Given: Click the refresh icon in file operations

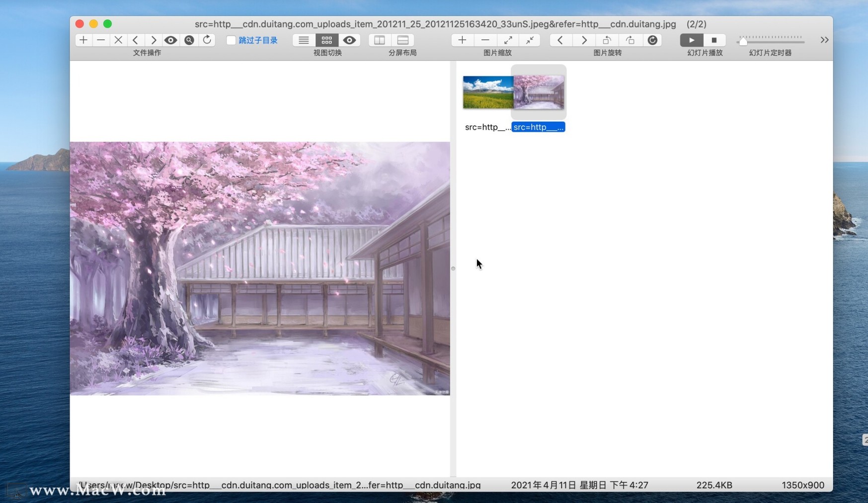Looking at the screenshot, I should pos(207,40).
